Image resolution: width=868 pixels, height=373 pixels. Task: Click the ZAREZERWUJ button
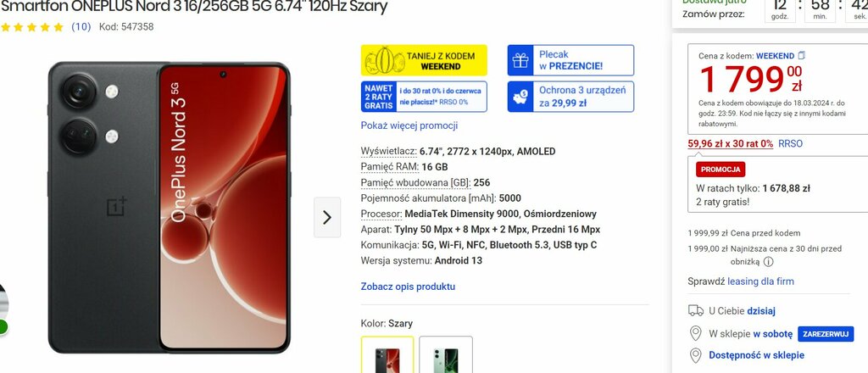826,334
